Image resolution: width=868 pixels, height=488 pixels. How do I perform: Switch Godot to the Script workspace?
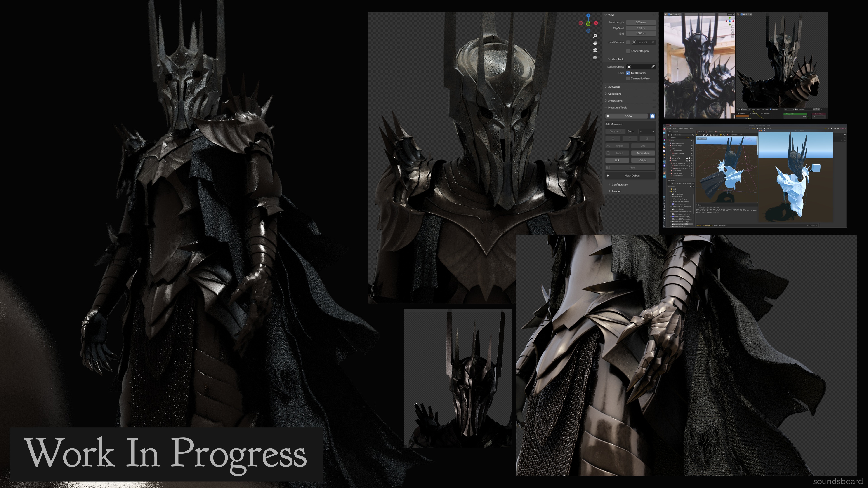coord(759,129)
